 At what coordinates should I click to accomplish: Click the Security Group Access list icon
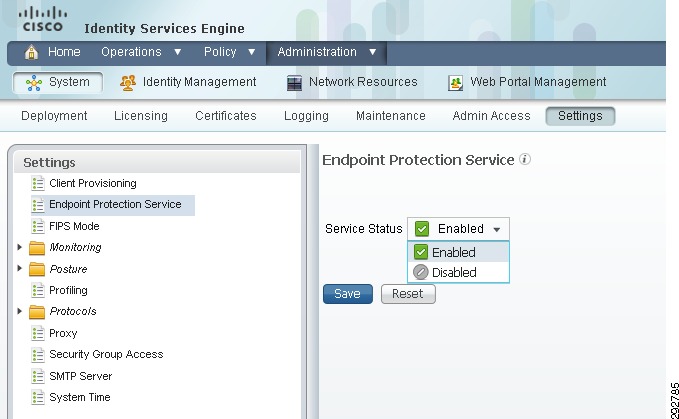pos(38,355)
